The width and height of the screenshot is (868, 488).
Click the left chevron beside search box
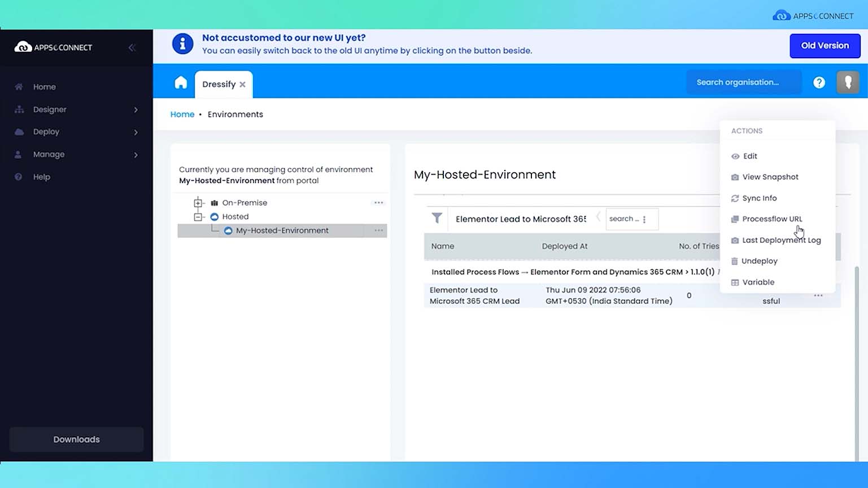tap(598, 217)
